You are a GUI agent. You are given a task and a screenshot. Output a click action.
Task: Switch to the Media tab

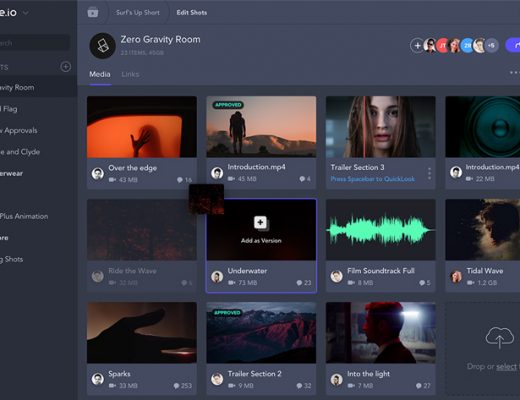(x=100, y=74)
